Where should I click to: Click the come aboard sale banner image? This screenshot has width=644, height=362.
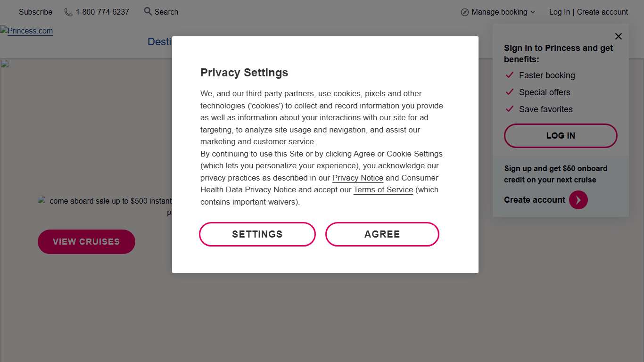[105, 201]
